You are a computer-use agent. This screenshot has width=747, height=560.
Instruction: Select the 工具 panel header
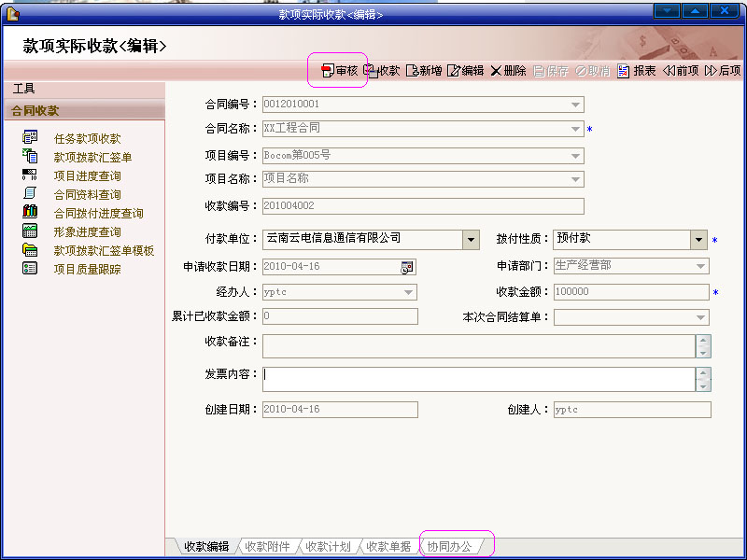[24, 89]
